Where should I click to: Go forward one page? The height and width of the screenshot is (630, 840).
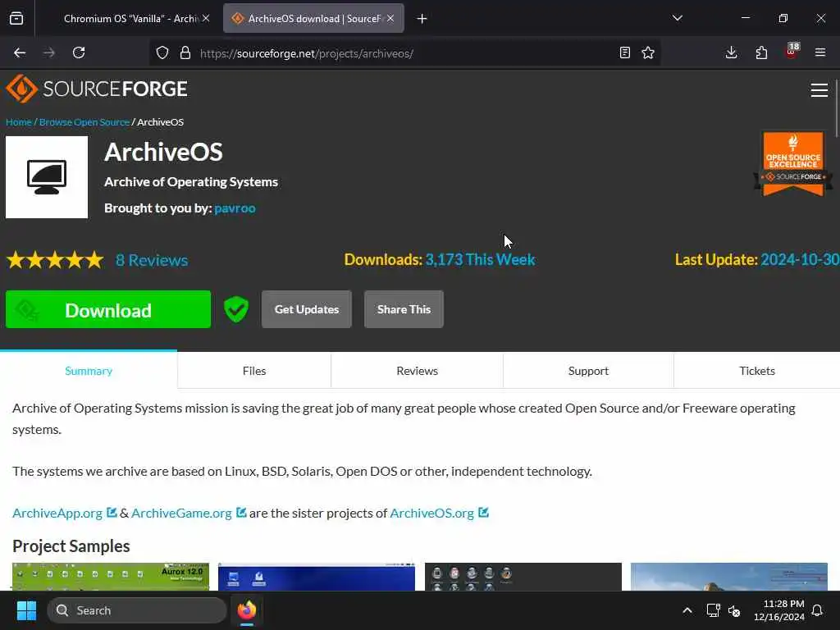pyautogui.click(x=48, y=52)
